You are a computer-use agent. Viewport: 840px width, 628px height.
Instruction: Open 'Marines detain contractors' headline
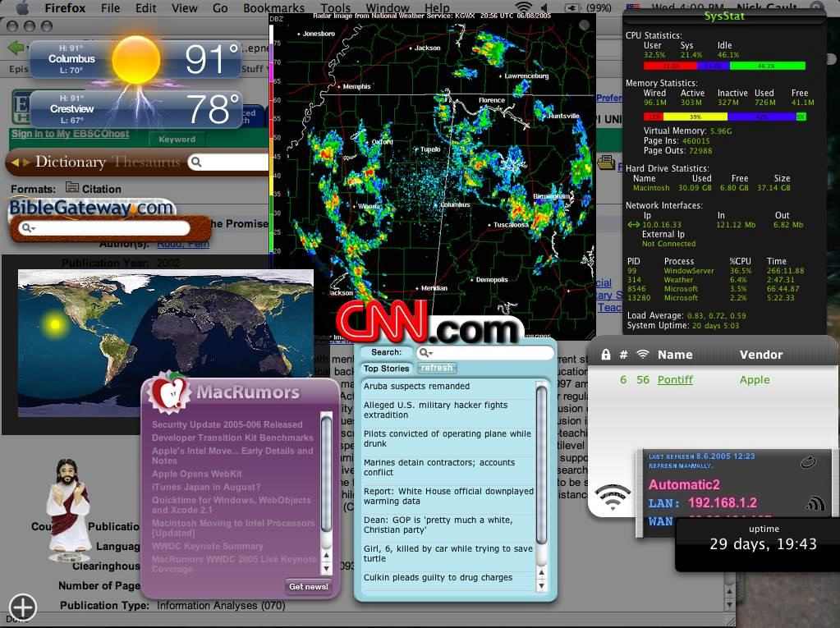[438, 467]
